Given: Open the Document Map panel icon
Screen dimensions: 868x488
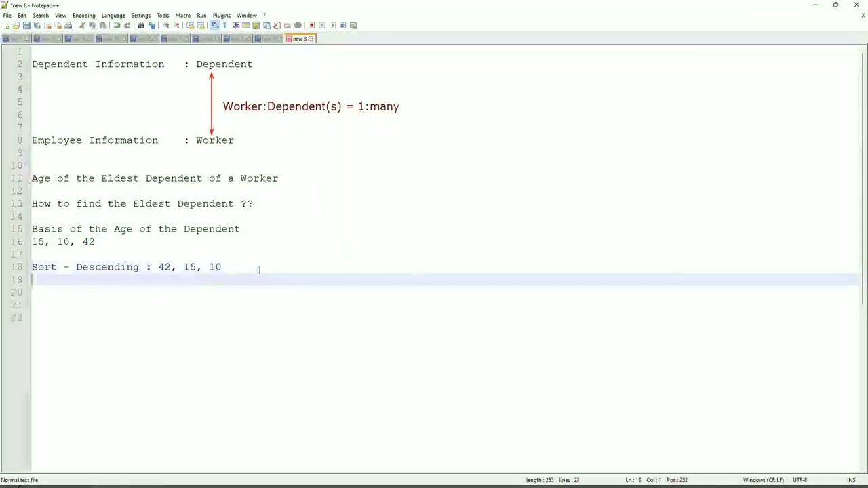Looking at the screenshot, I should coord(256,26).
